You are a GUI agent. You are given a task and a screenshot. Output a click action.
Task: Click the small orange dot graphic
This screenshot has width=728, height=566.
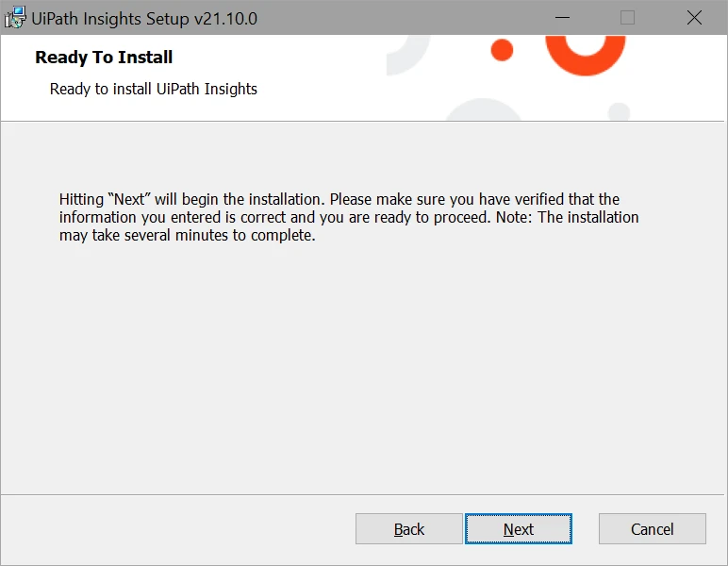tap(502, 50)
